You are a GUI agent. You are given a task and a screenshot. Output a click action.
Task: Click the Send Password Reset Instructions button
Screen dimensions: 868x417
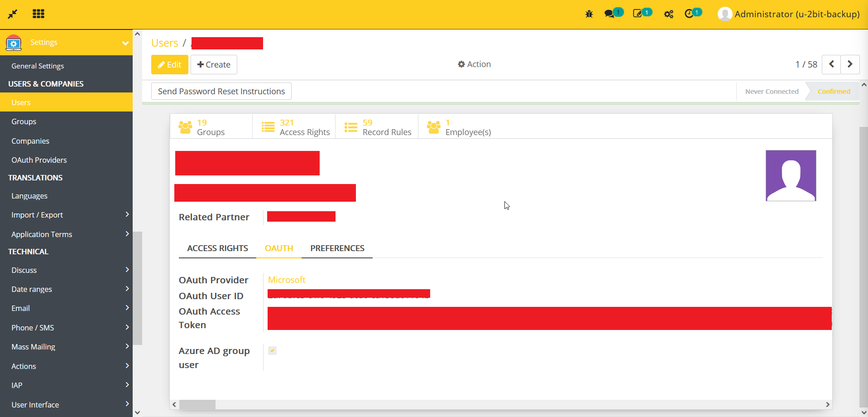[221, 91]
